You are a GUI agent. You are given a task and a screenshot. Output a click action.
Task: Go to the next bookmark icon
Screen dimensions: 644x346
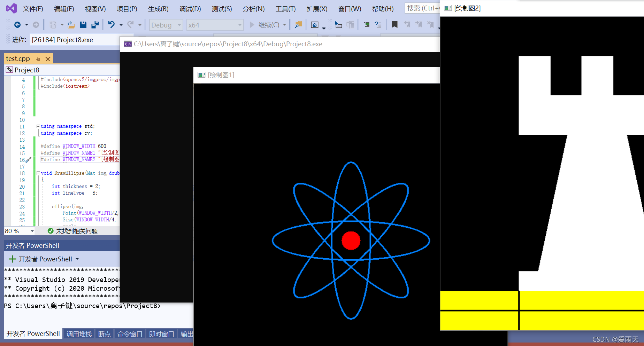[419, 25]
